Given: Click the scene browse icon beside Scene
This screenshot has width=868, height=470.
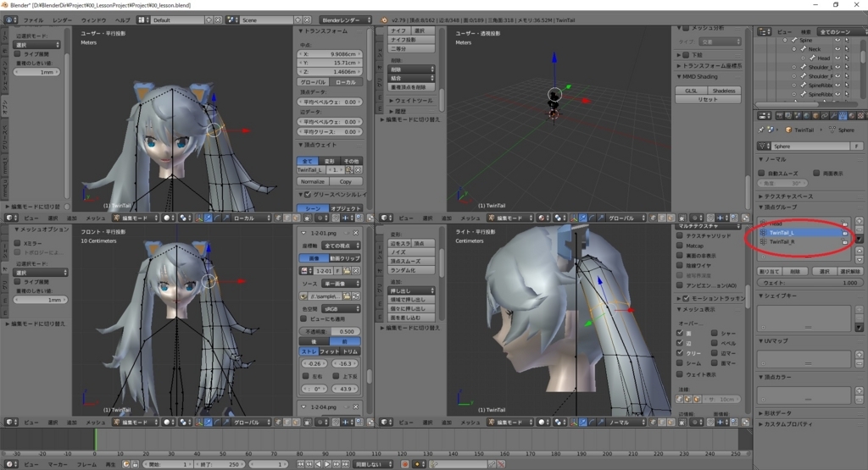Looking at the screenshot, I should 234,20.
